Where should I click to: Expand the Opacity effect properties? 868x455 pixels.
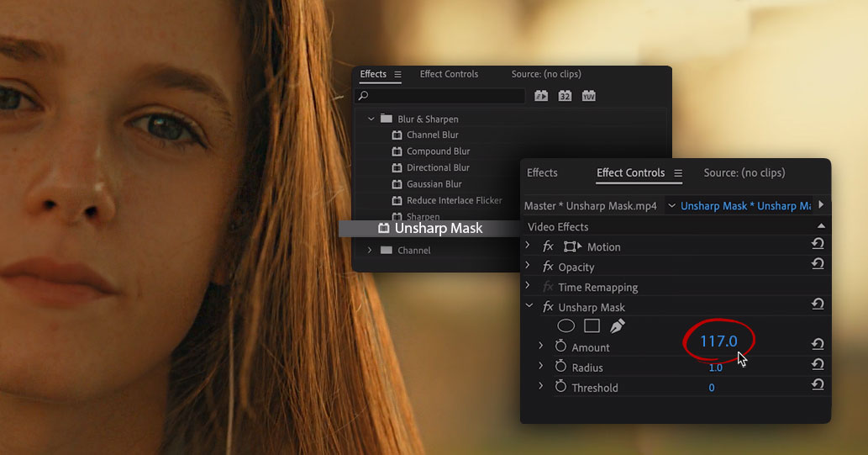528,266
